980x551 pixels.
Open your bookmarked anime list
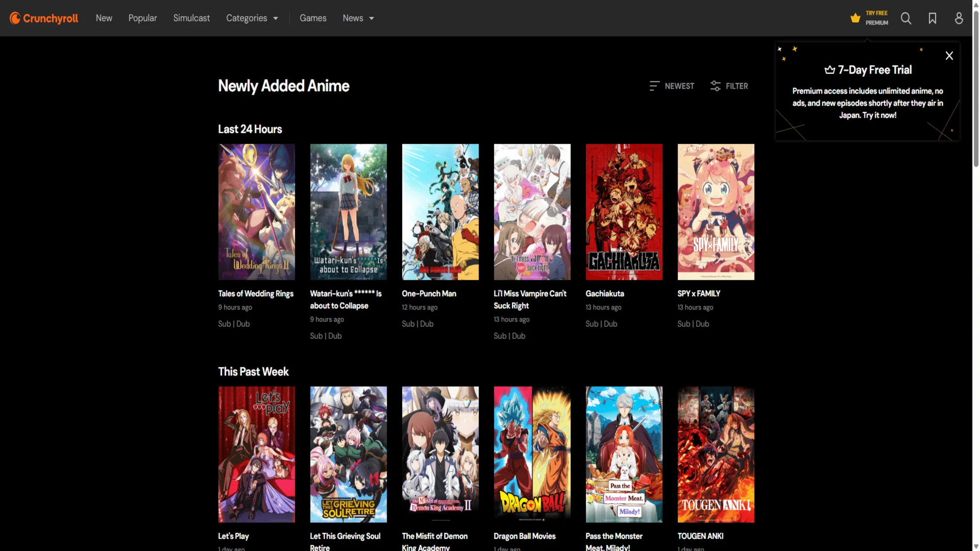point(932,18)
